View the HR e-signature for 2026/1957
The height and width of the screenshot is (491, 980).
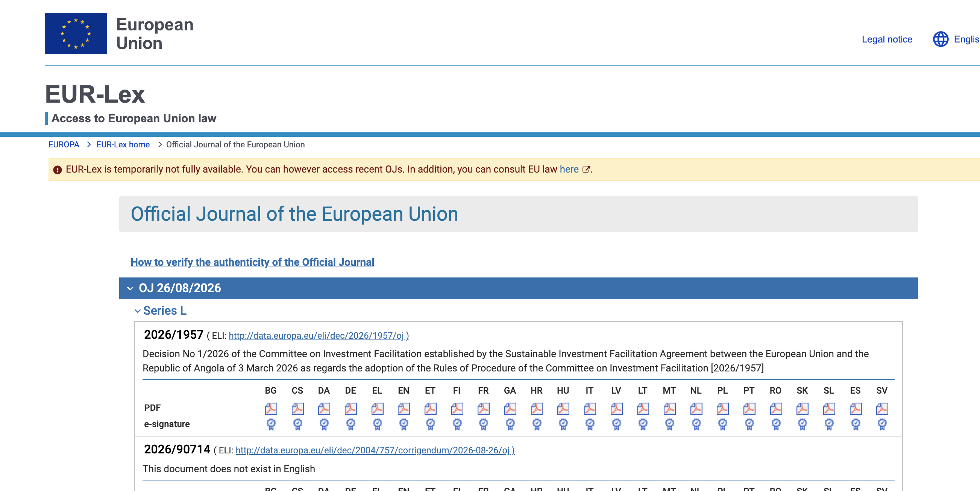click(537, 424)
